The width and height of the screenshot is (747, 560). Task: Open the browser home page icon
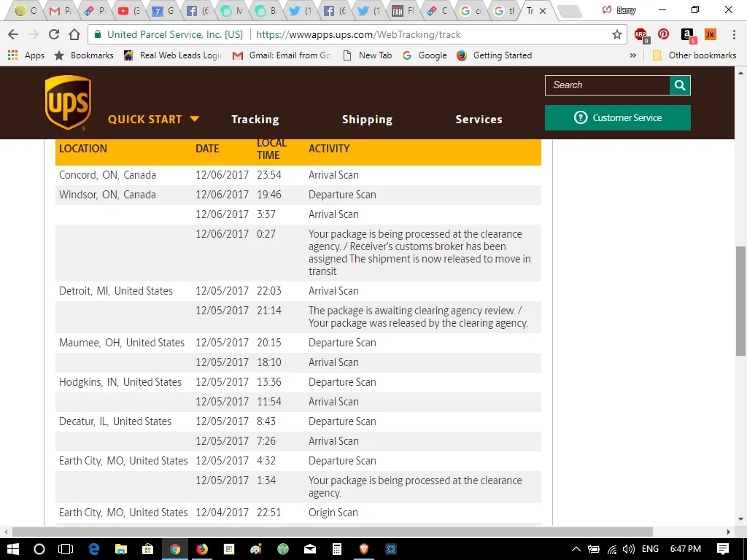[74, 34]
